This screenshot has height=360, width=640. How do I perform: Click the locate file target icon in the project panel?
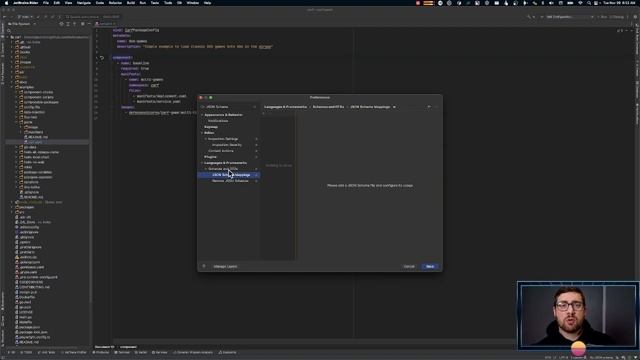tap(61, 24)
